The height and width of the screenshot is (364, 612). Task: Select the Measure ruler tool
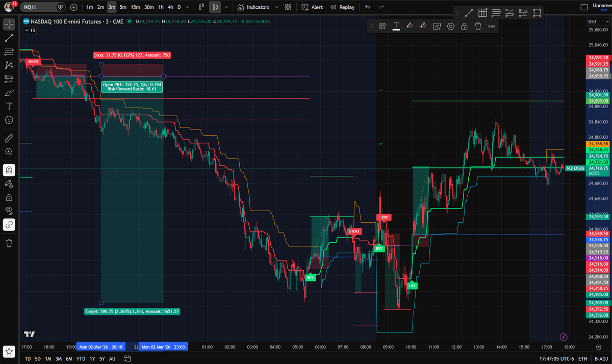coord(8,138)
